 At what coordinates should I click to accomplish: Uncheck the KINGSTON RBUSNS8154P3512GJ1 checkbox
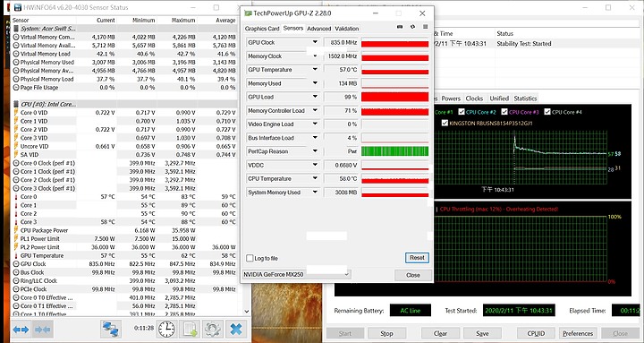[x=445, y=123]
